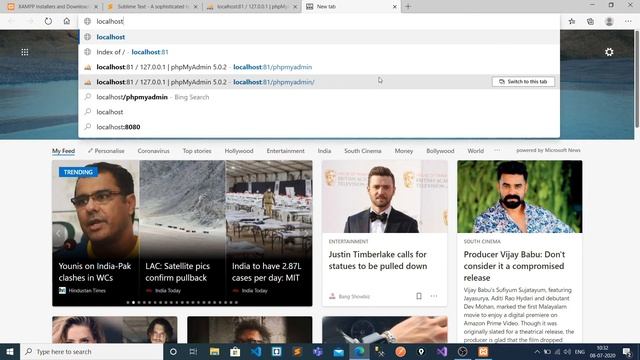Viewport: 640px width, 360px height.
Task: Open the Bollywood feed category
Action: coord(440,151)
